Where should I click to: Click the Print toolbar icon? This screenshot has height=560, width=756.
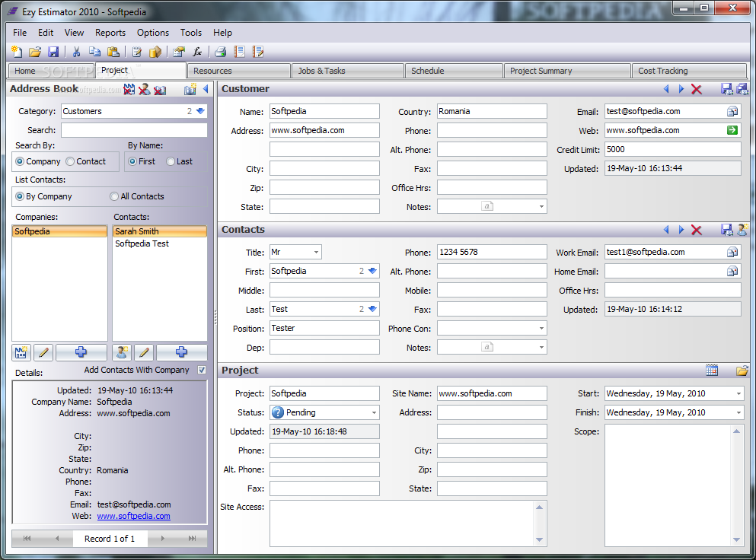point(221,52)
